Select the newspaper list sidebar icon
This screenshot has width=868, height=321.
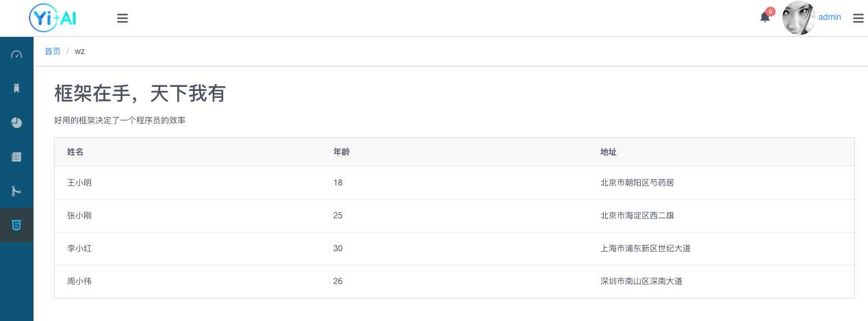(x=16, y=157)
